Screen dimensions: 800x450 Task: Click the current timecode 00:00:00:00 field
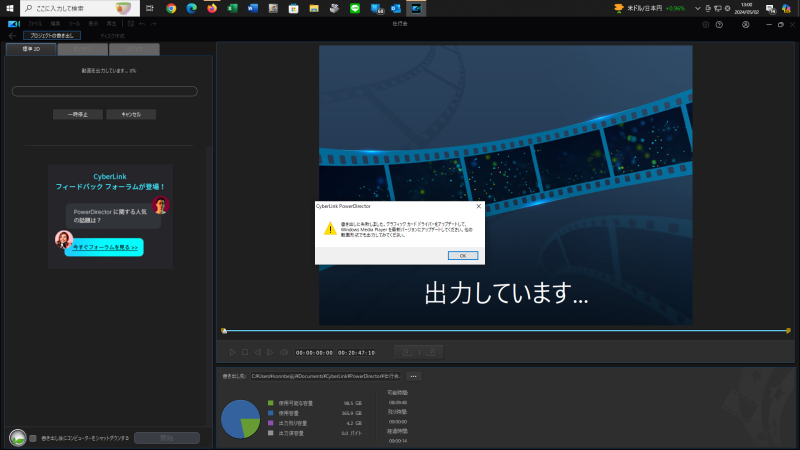tap(314, 353)
